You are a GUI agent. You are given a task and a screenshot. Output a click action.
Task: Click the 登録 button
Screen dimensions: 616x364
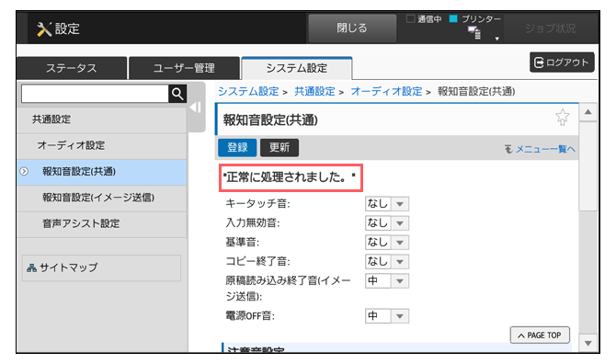pos(237,148)
